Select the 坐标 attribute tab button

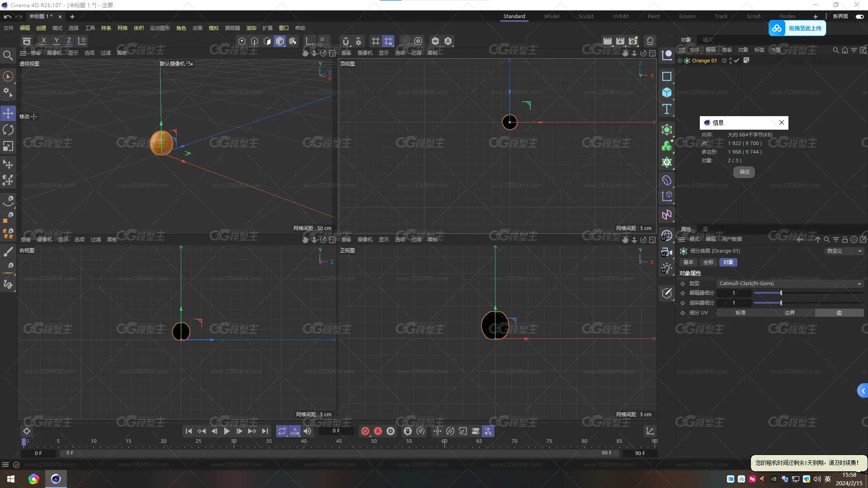tap(708, 262)
